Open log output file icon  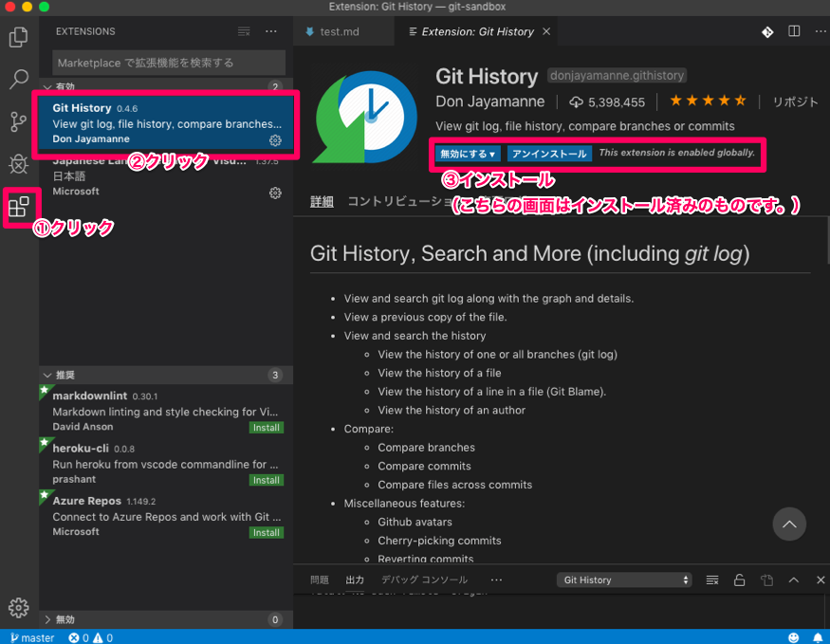tap(767, 580)
